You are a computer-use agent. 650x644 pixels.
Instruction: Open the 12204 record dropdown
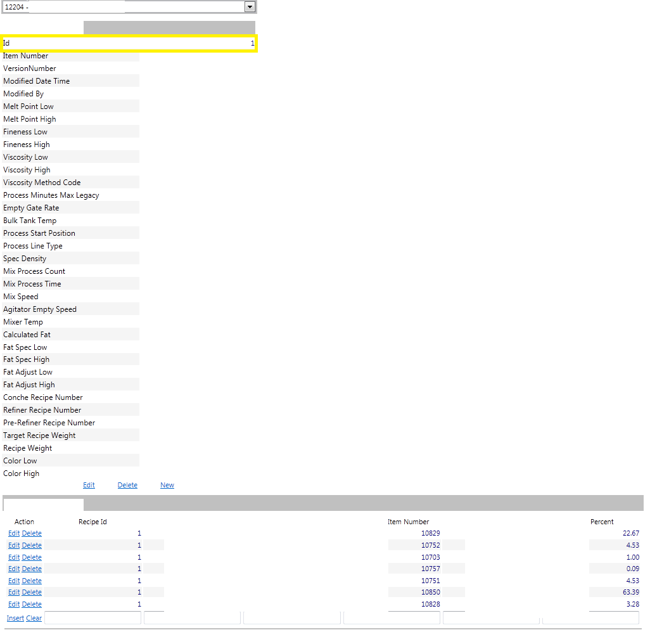pos(63,7)
